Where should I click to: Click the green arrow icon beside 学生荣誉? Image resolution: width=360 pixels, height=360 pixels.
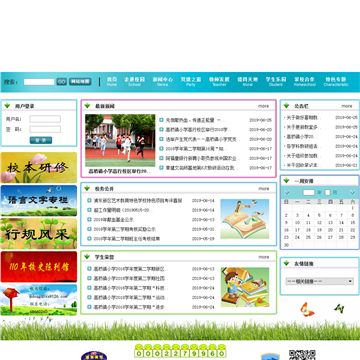[x=87, y=257]
